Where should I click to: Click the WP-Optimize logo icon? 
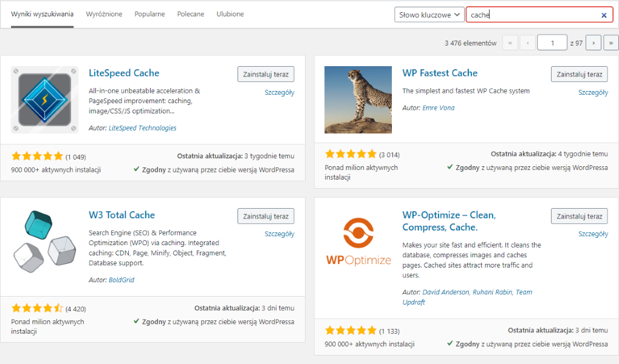(x=358, y=241)
